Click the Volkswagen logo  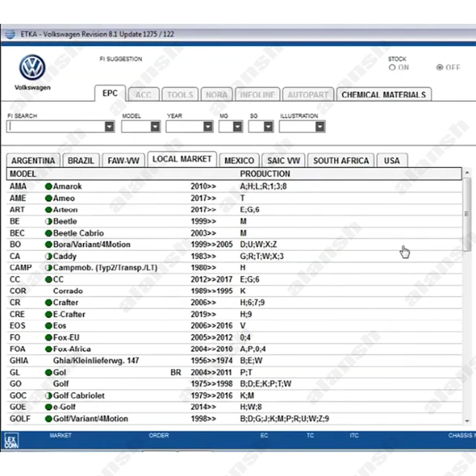pos(32,68)
